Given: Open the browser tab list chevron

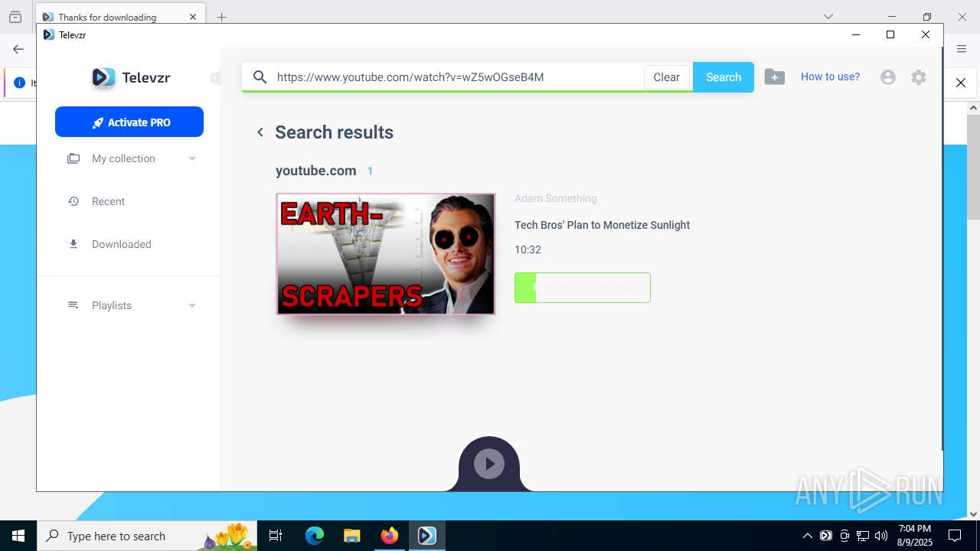Looking at the screenshot, I should pos(828,17).
